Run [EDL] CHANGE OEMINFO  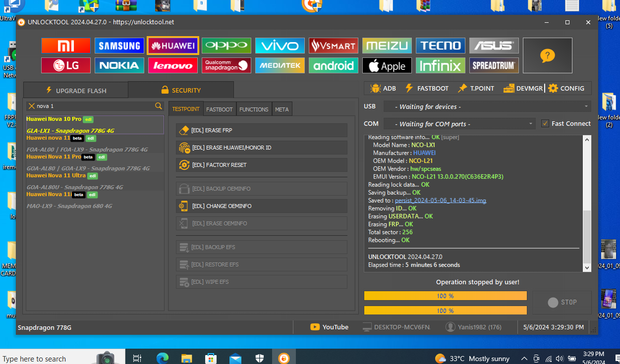tap(262, 206)
